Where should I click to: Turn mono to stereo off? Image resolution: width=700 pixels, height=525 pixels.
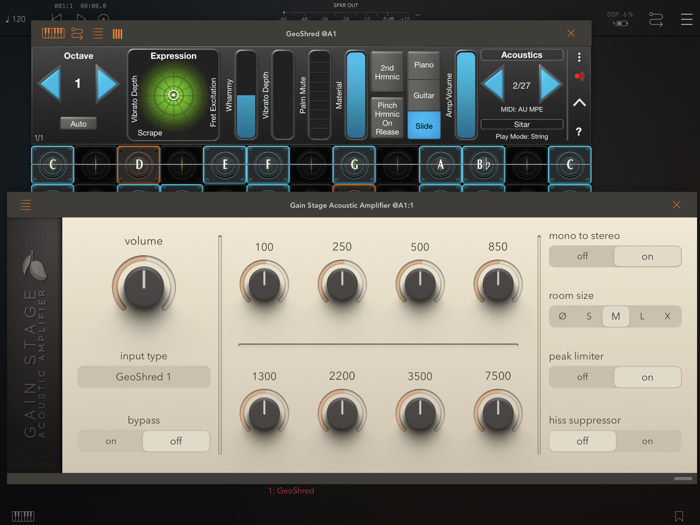pos(582,256)
